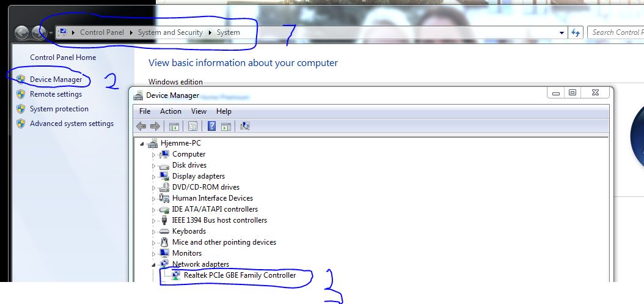
Task: Select the Hjemme-PC tree label
Action: click(x=181, y=143)
